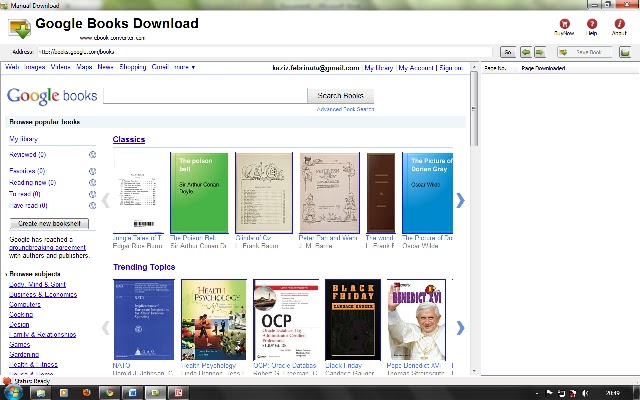The height and width of the screenshot is (400, 640).
Task: Click into the Address URL field
Action: tap(264, 52)
